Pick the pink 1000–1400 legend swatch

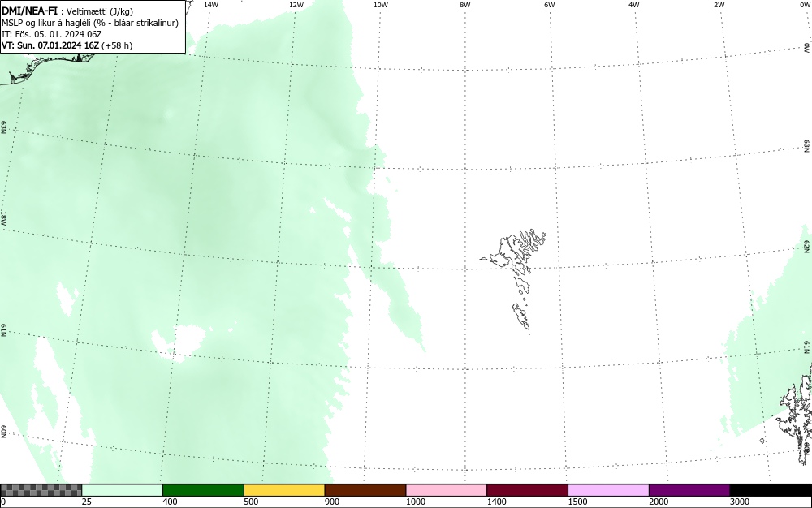(x=447, y=490)
